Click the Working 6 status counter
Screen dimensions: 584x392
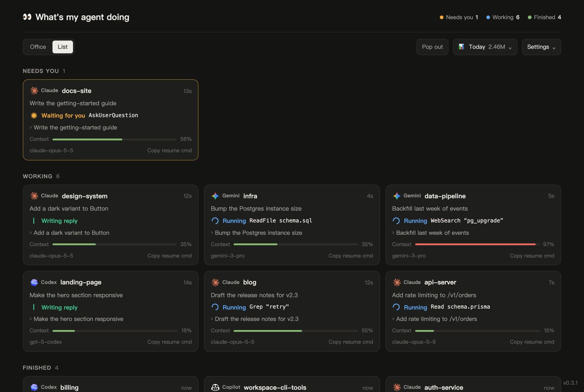pyautogui.click(x=503, y=17)
